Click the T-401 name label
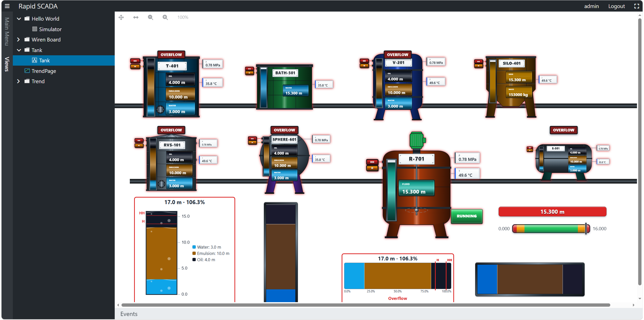This screenshot has height=320, width=644. click(x=172, y=66)
